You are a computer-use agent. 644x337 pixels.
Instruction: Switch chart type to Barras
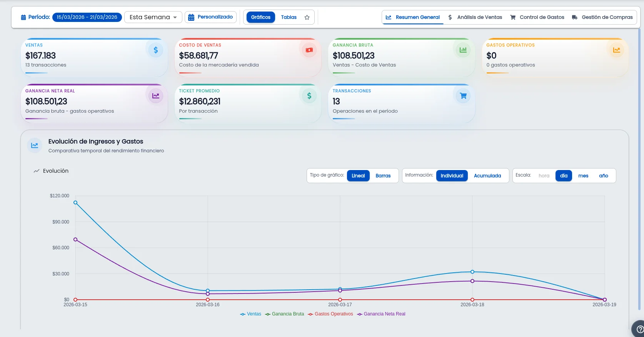(x=383, y=176)
